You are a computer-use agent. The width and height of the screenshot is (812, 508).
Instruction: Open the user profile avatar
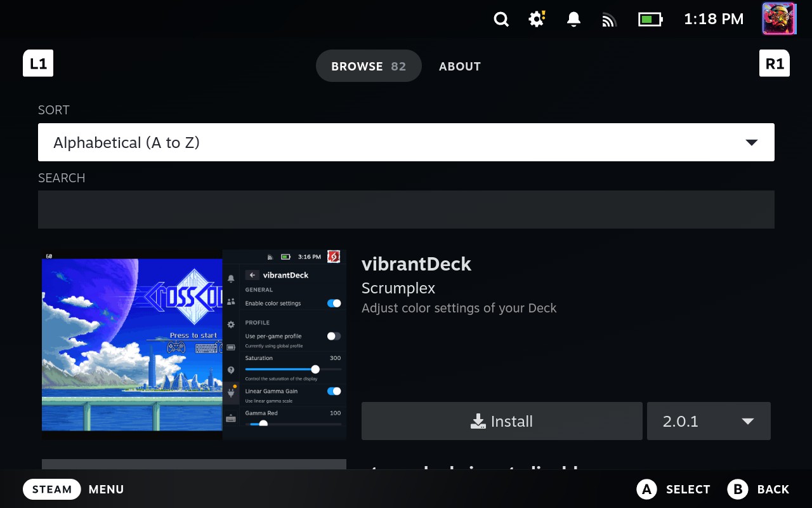779,18
